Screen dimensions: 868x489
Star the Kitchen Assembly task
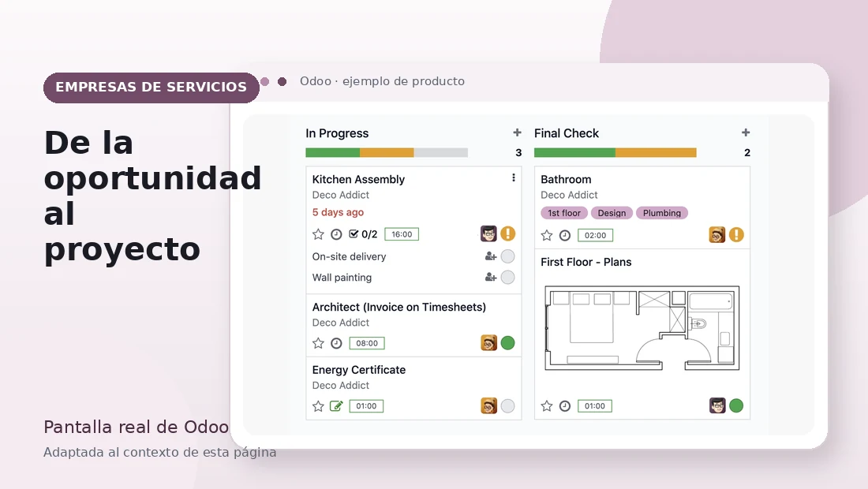pos(318,234)
